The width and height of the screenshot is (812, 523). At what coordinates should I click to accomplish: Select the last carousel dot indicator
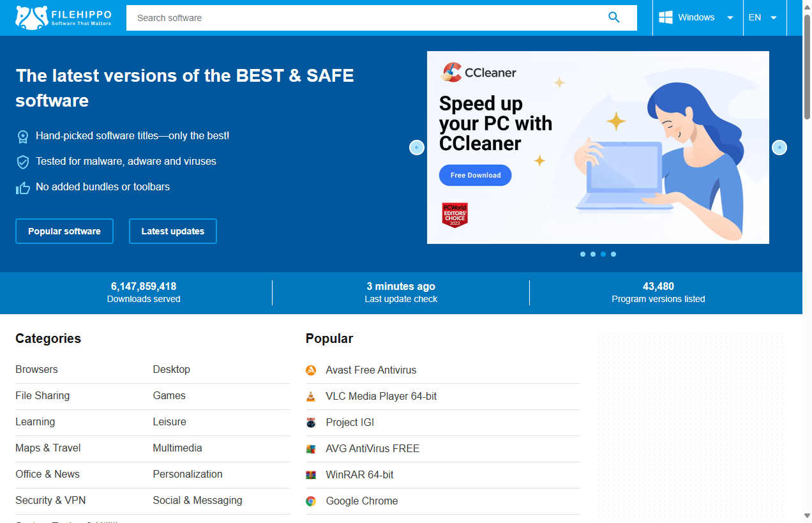pyautogui.click(x=613, y=254)
